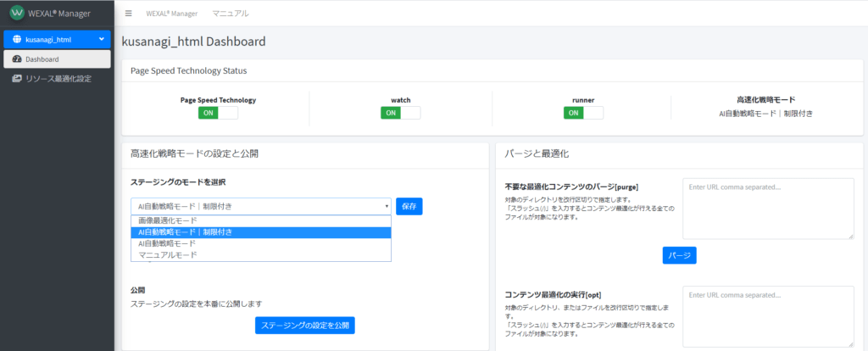Open リソース最適化設定 in the sidebar
The image size is (868, 351).
coord(57,79)
